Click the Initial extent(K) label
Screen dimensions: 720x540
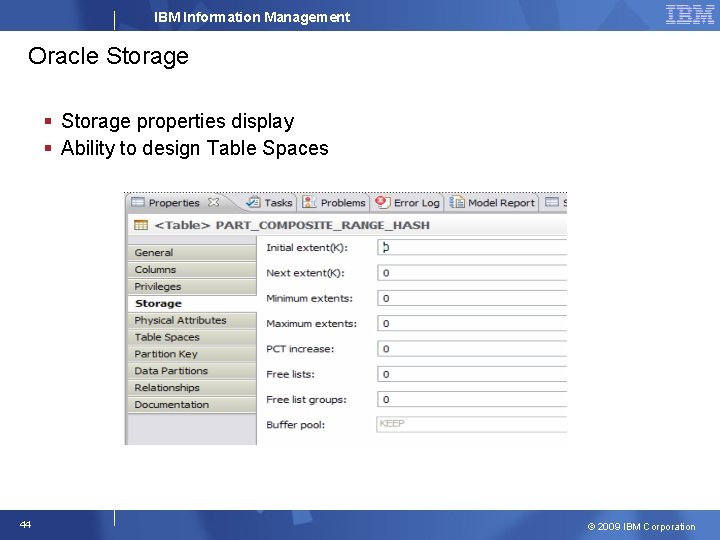point(307,248)
